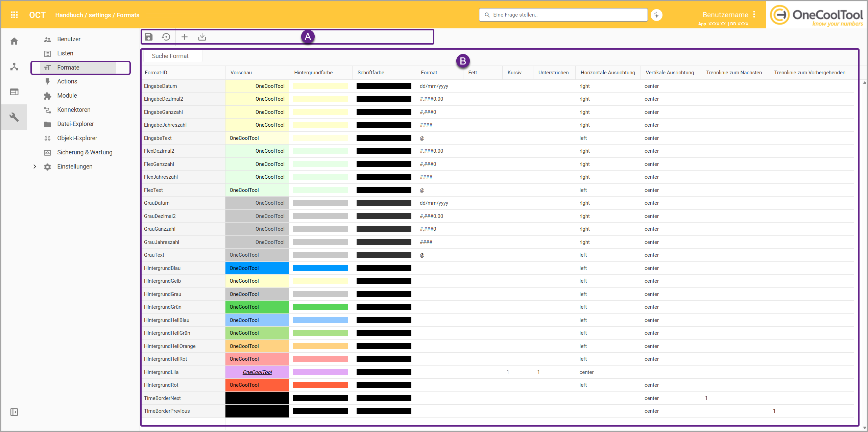Image resolution: width=868 pixels, height=432 pixels.
Task: Sort by the Format-ID column header
Action: [x=156, y=73]
